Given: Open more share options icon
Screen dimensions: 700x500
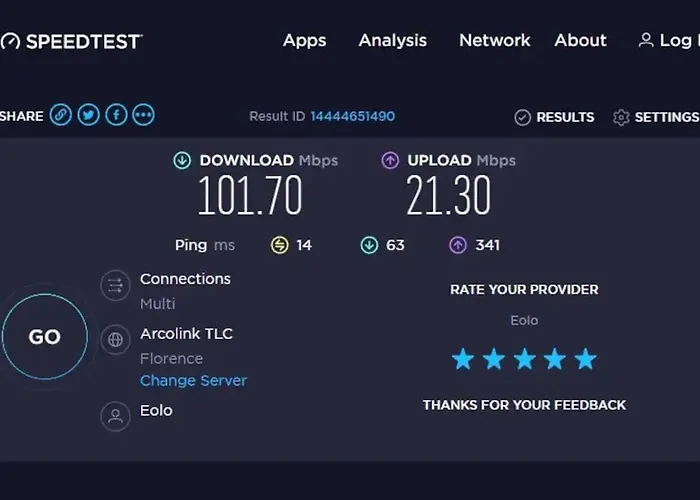Looking at the screenshot, I should (x=144, y=116).
